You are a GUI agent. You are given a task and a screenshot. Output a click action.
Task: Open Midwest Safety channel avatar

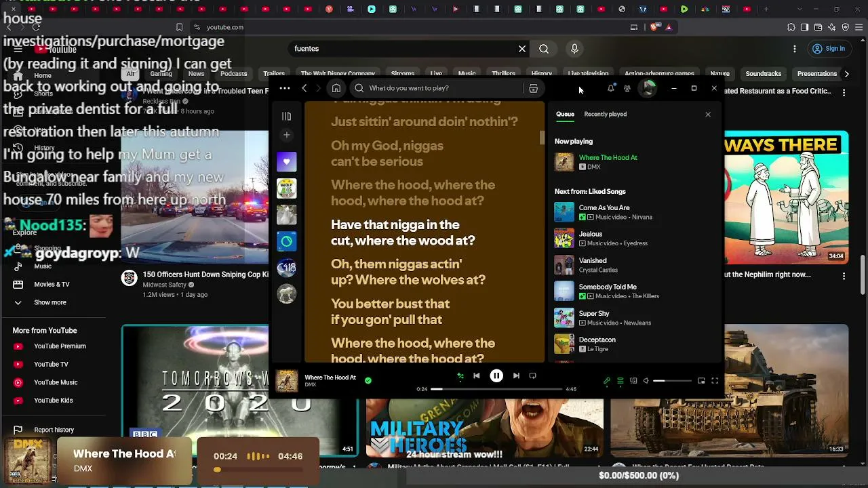[130, 278]
